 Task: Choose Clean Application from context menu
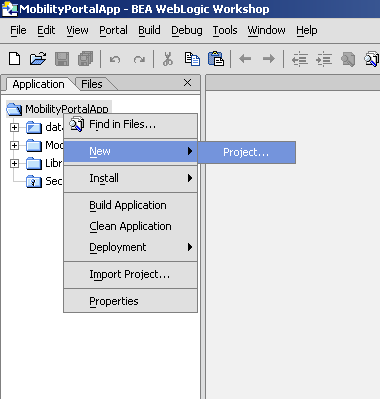pos(131,226)
